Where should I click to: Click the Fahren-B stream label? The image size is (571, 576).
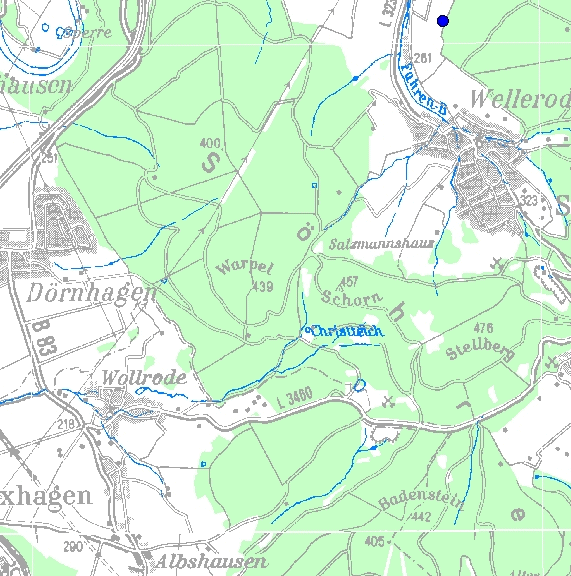point(424,89)
